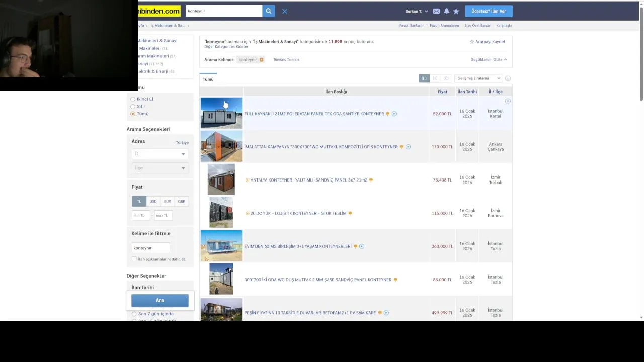Select Son 7 gün içinde option
The image size is (644, 362).
(134, 314)
